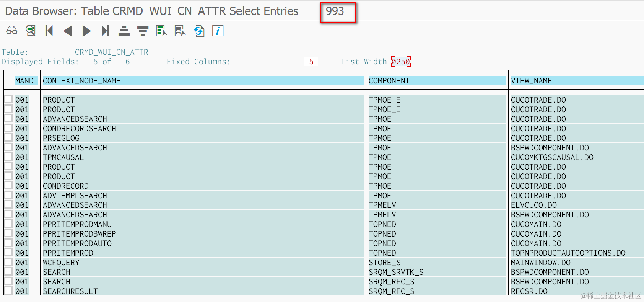Refresh the table entries list
Image resolution: width=644 pixels, height=302 pixels.
[x=199, y=31]
